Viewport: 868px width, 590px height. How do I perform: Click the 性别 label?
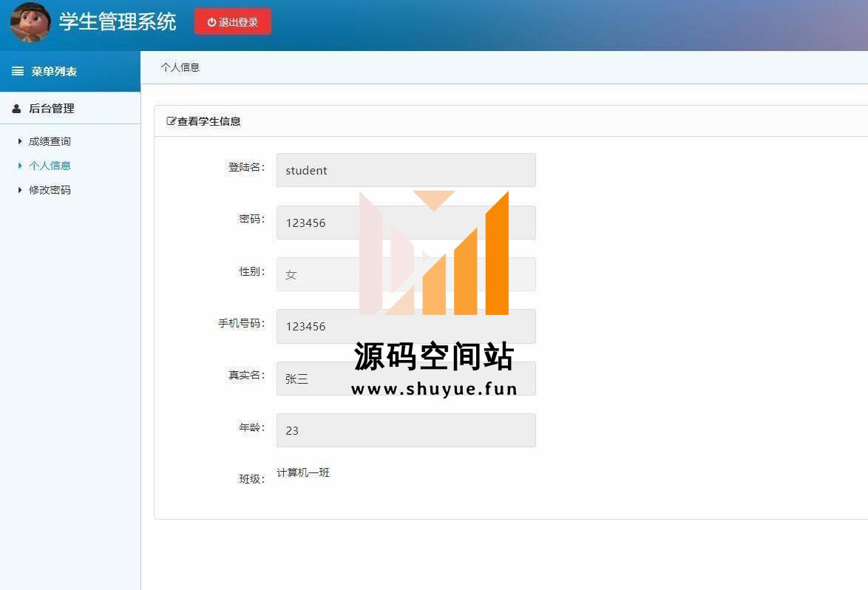click(252, 271)
